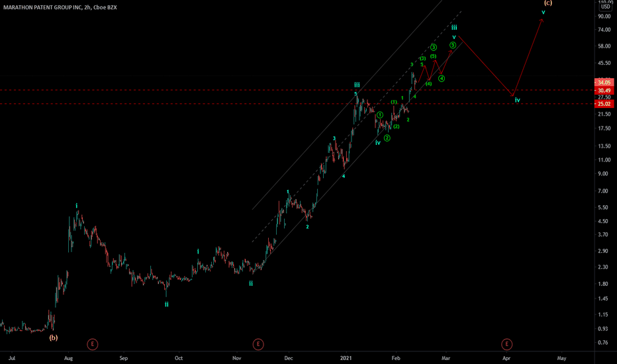
Task: Click the earnings 'E' marker near April
Action: 506,344
